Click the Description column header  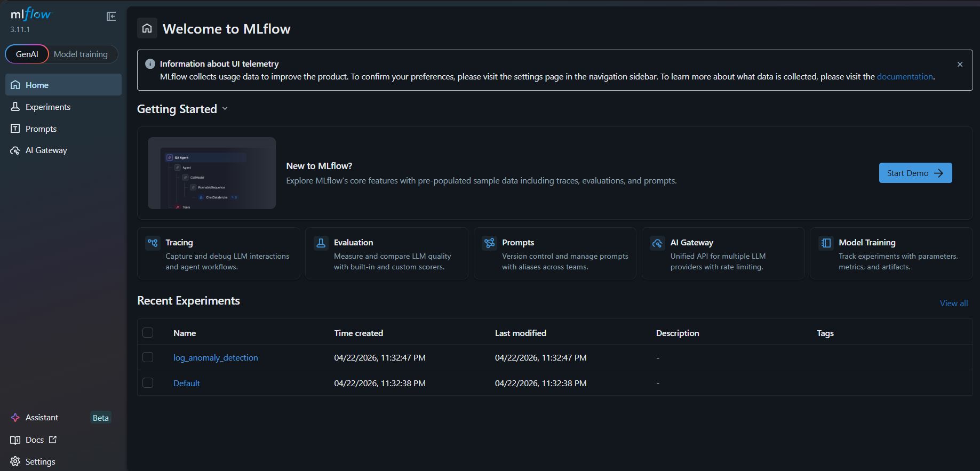(678, 333)
